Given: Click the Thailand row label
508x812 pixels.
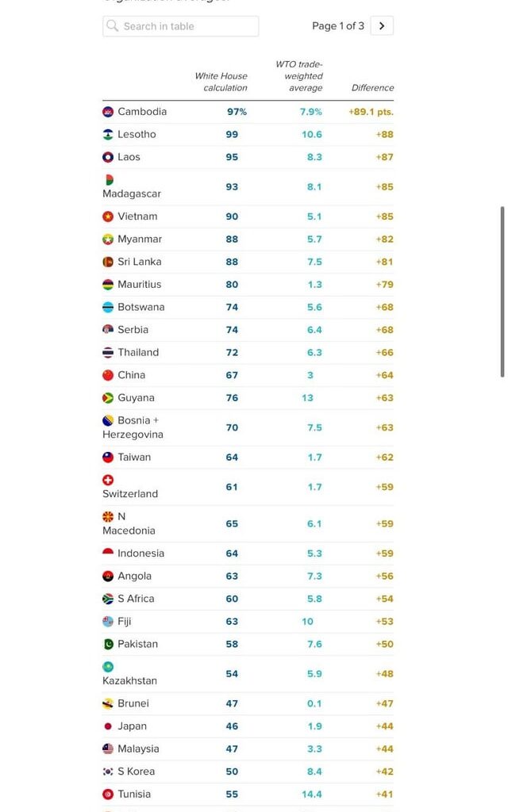Looking at the screenshot, I should click(x=138, y=352).
